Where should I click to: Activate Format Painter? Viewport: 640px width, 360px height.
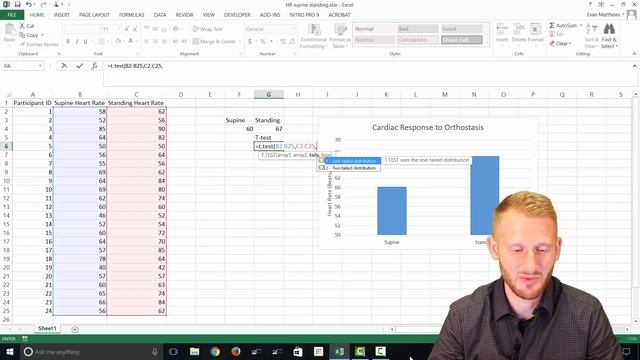pyautogui.click(x=39, y=44)
